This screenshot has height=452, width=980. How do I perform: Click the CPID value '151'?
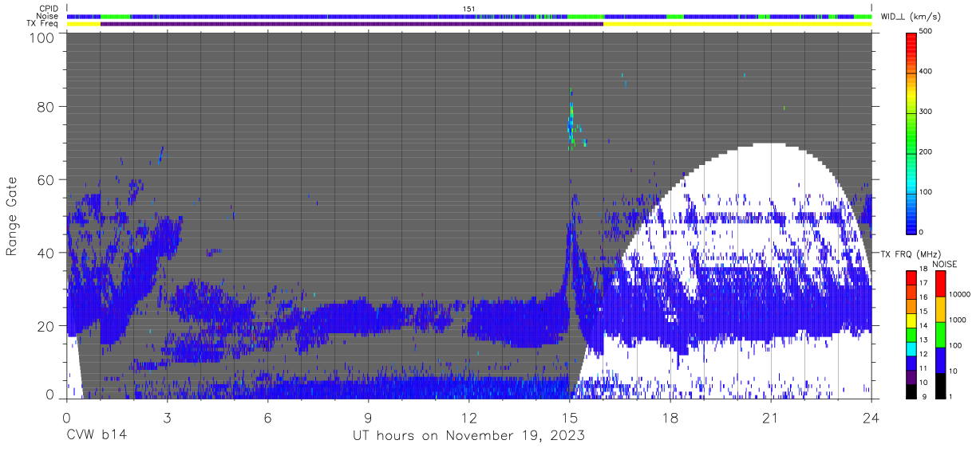(x=468, y=8)
